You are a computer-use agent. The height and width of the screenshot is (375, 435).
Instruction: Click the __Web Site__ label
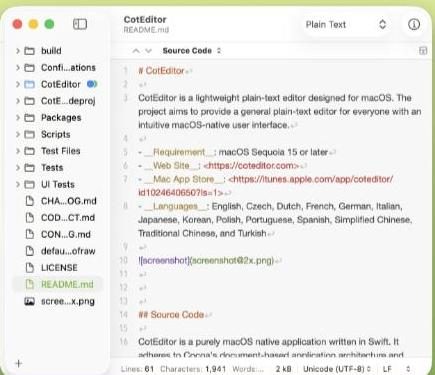pos(171,166)
